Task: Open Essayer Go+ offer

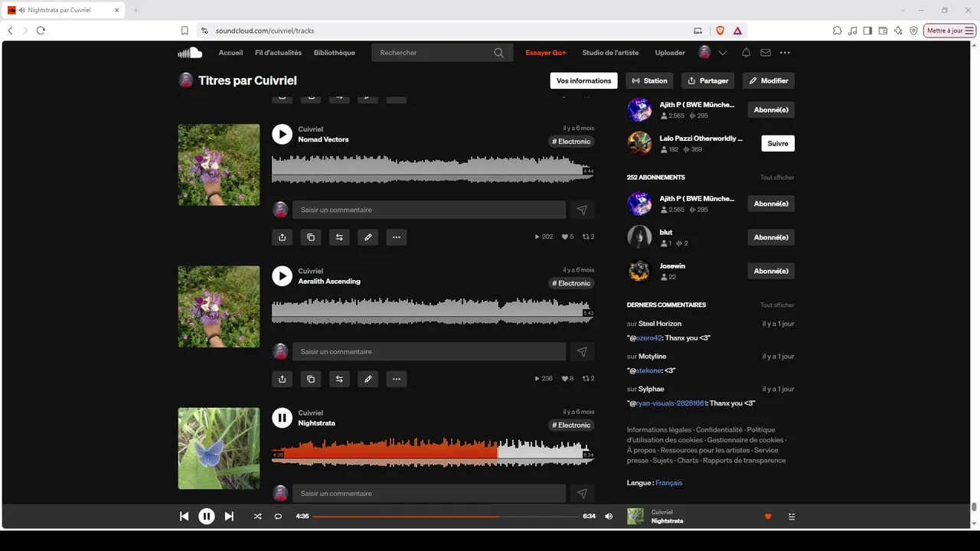Action: (x=546, y=53)
